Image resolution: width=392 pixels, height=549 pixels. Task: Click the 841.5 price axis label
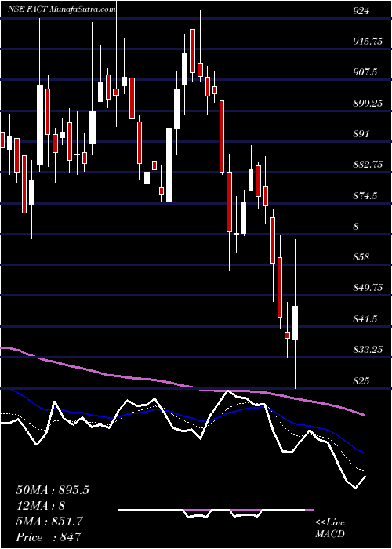365,318
